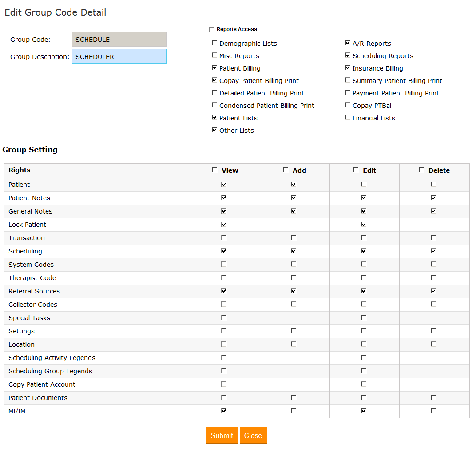Uncheck the A/R Reports checkbox
Viewport: 476px width, 459px height.
(x=348, y=43)
